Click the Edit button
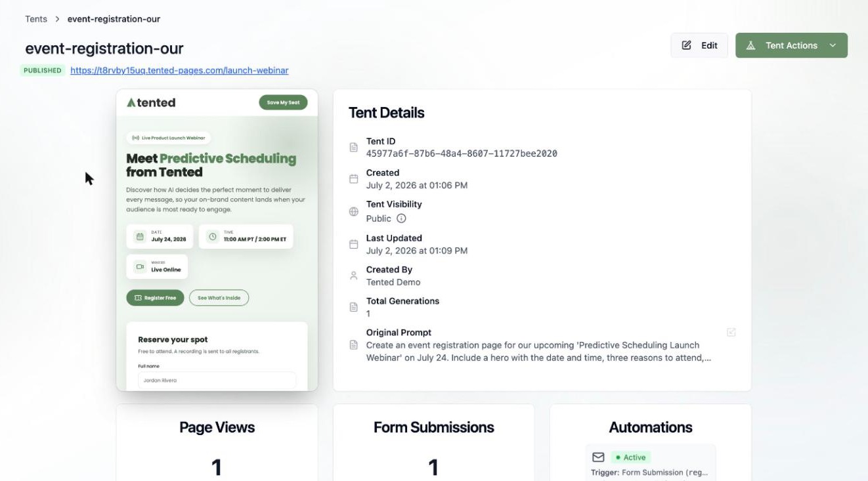Image resolution: width=868 pixels, height=481 pixels. pyautogui.click(x=699, y=45)
